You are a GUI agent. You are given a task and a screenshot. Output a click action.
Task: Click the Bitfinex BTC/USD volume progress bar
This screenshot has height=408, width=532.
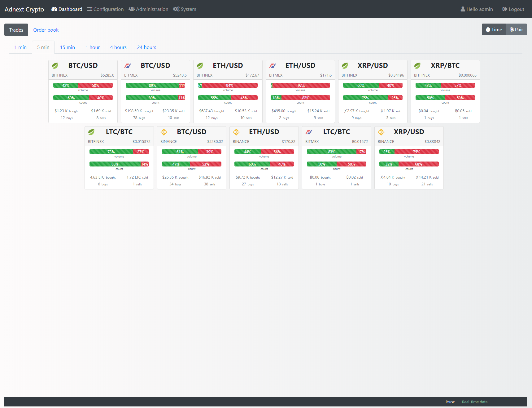click(x=83, y=86)
